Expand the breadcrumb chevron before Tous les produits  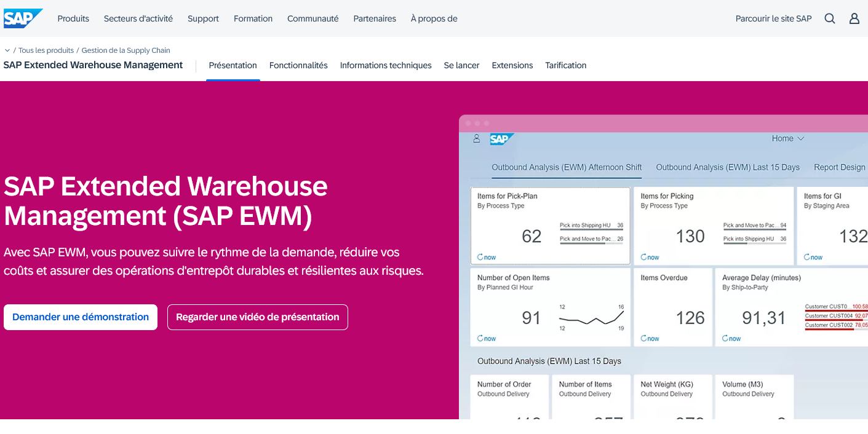pyautogui.click(x=7, y=50)
